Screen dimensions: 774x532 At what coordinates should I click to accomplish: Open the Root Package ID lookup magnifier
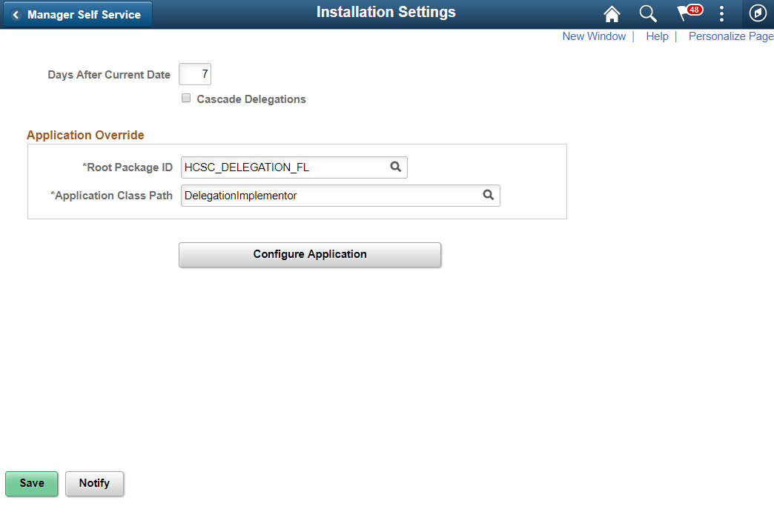396,167
